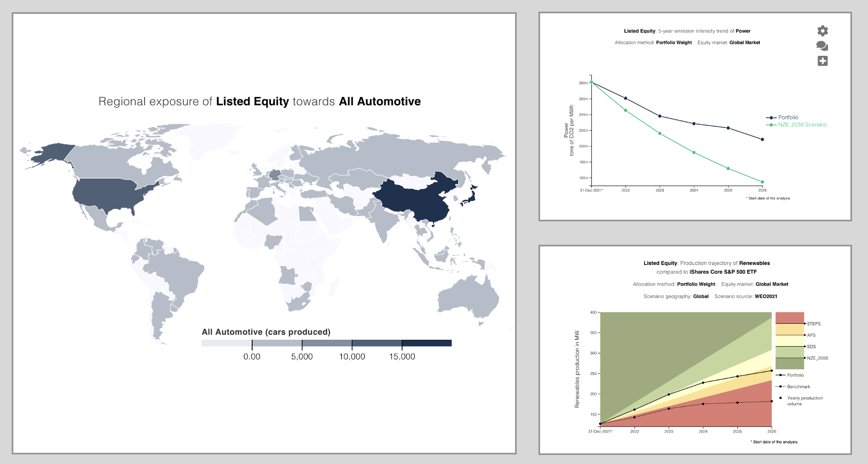Open comments bubble on Power emission chart
The height and width of the screenshot is (464, 868).
point(822,46)
